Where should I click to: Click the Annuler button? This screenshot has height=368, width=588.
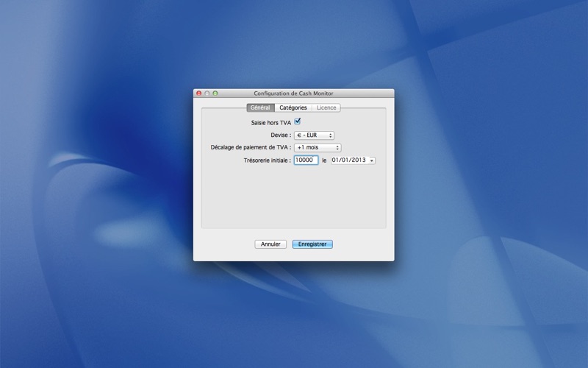(x=270, y=244)
